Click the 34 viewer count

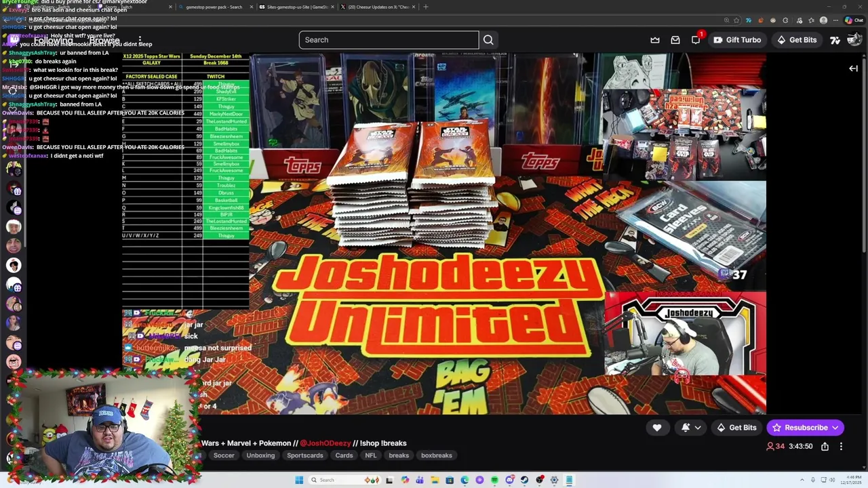point(776,447)
